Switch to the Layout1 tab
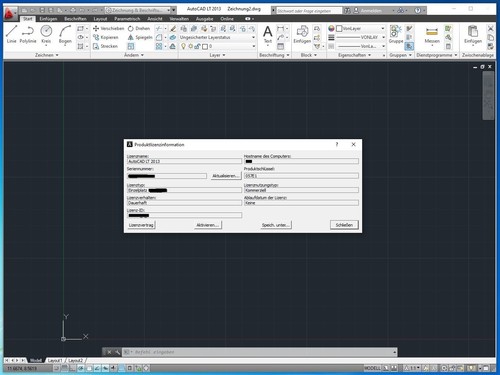The height and width of the screenshot is (375, 500). click(x=55, y=360)
